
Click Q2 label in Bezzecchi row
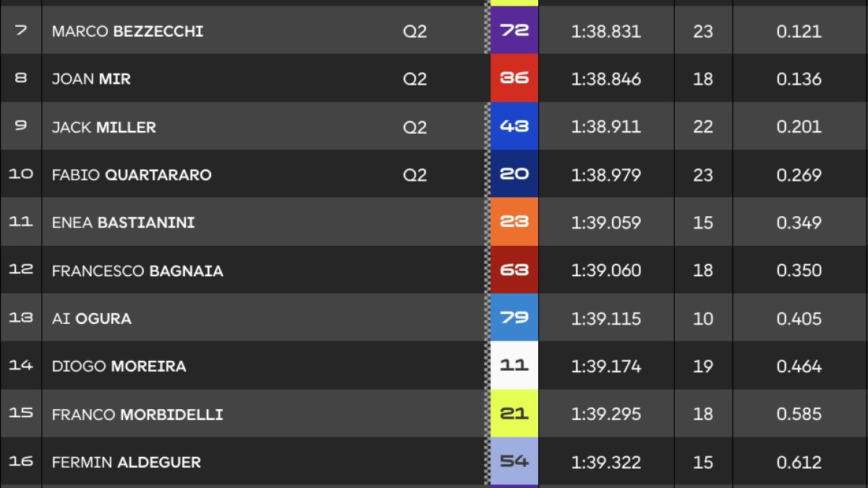(x=415, y=31)
